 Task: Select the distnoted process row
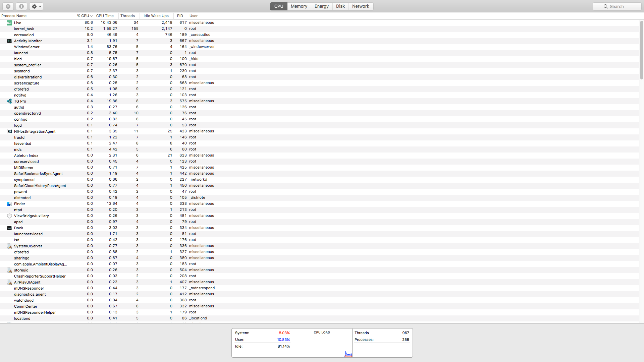(319, 198)
